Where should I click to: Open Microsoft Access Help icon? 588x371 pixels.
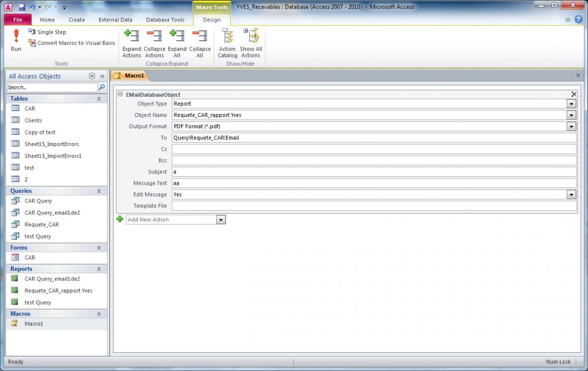tap(579, 19)
